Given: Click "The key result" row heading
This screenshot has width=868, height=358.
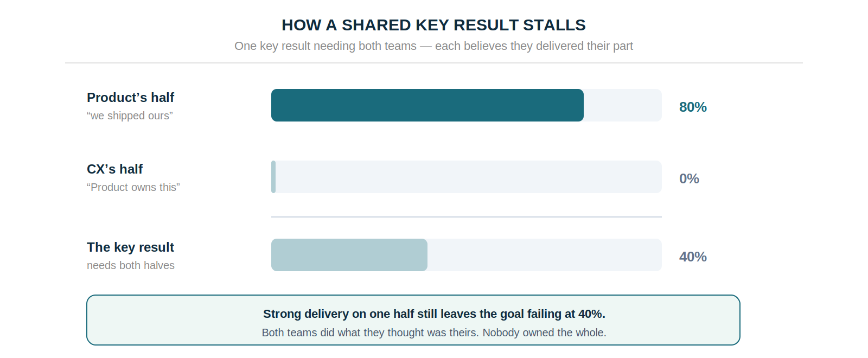Looking at the screenshot, I should click(130, 247).
